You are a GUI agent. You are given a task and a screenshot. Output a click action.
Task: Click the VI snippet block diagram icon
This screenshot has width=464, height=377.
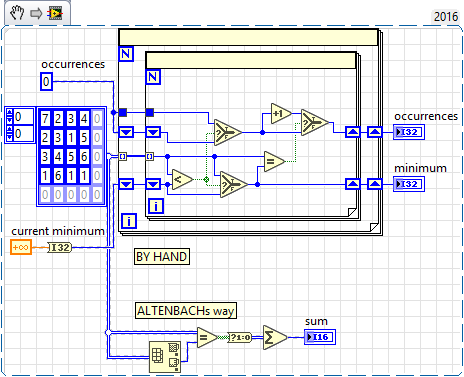(55, 13)
